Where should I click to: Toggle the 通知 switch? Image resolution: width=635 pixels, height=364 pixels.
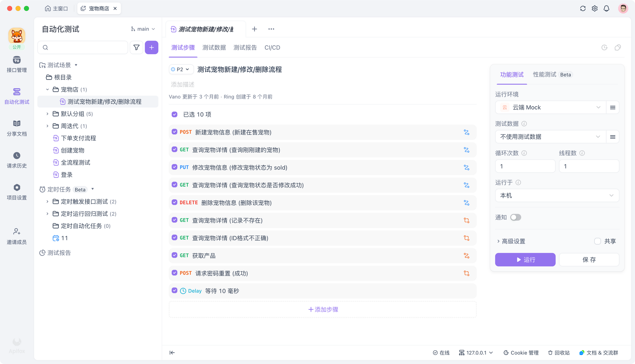pos(515,217)
